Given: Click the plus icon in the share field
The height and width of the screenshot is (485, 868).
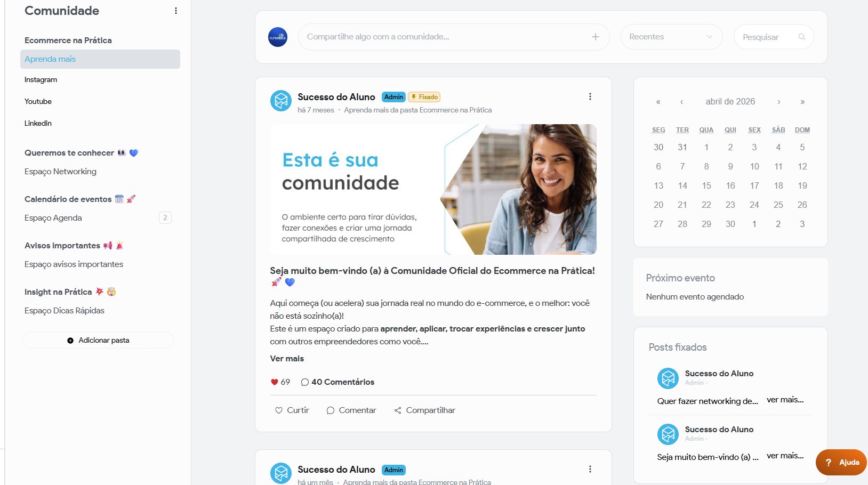Looking at the screenshot, I should click(596, 37).
